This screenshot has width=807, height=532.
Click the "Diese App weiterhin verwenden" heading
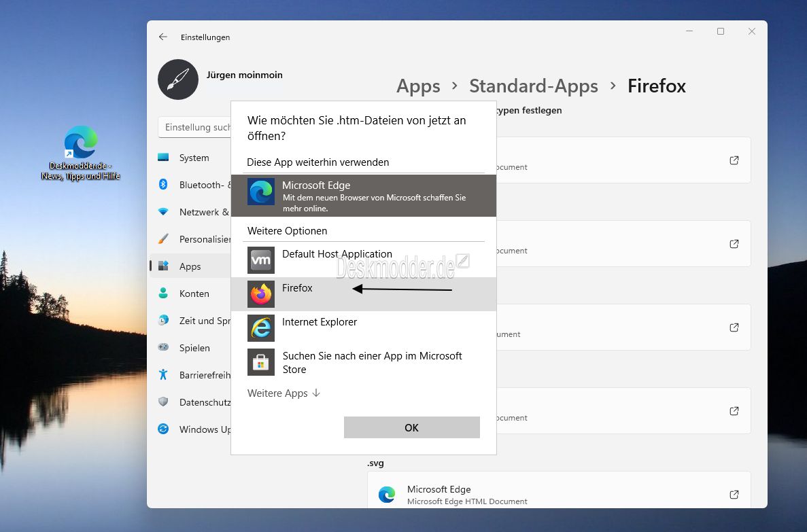coord(318,162)
